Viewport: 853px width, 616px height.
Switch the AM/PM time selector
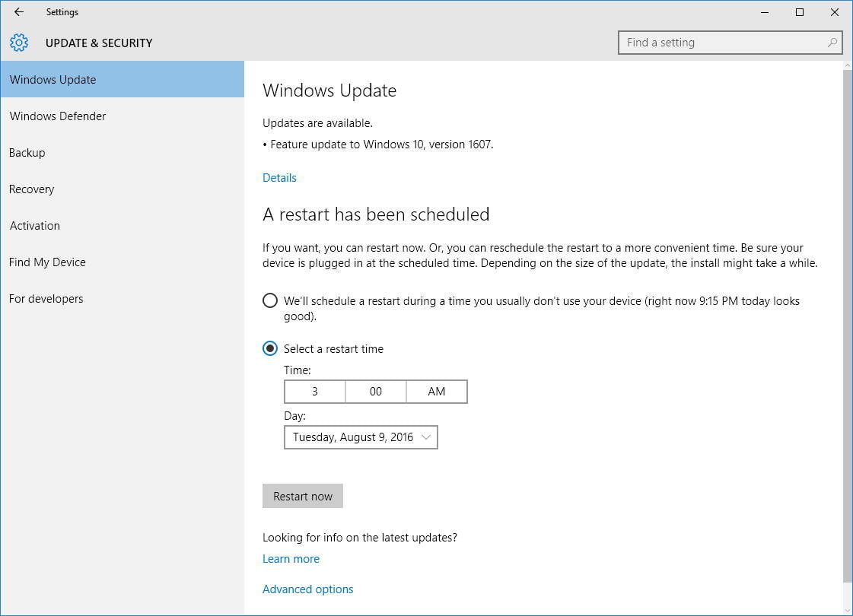coord(436,392)
